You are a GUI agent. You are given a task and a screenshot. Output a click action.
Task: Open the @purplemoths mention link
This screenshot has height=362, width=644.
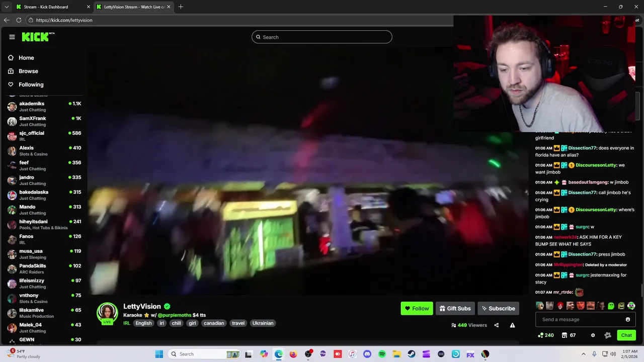click(175, 315)
